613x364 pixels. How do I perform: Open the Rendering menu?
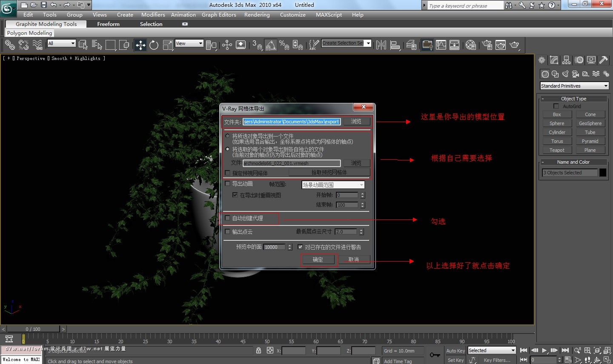[257, 14]
